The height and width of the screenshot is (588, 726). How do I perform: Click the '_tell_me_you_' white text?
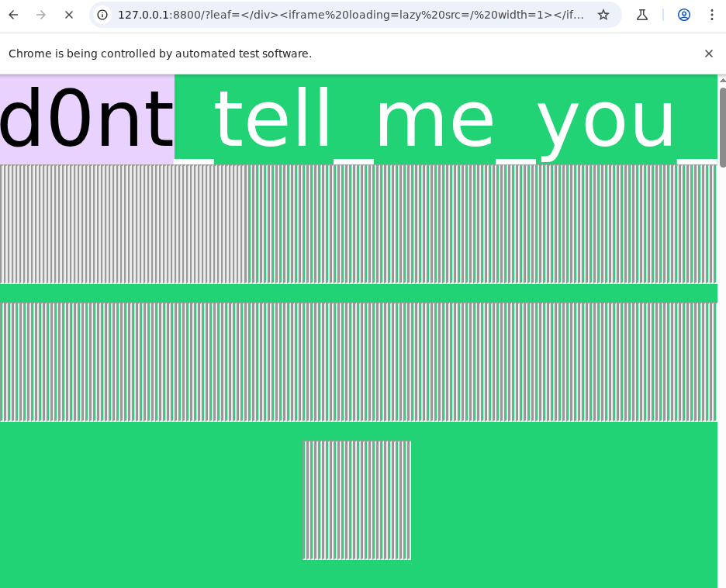pos(446,125)
